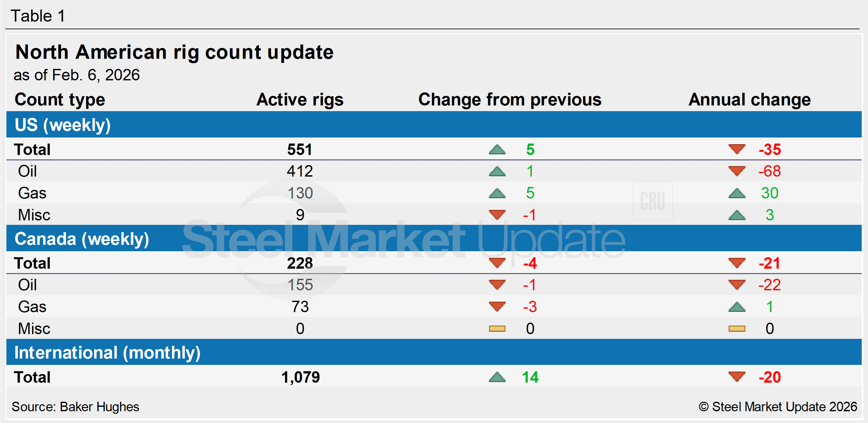Click the Active rigs column header
Image resolution: width=868 pixels, height=423 pixels.
(x=300, y=100)
